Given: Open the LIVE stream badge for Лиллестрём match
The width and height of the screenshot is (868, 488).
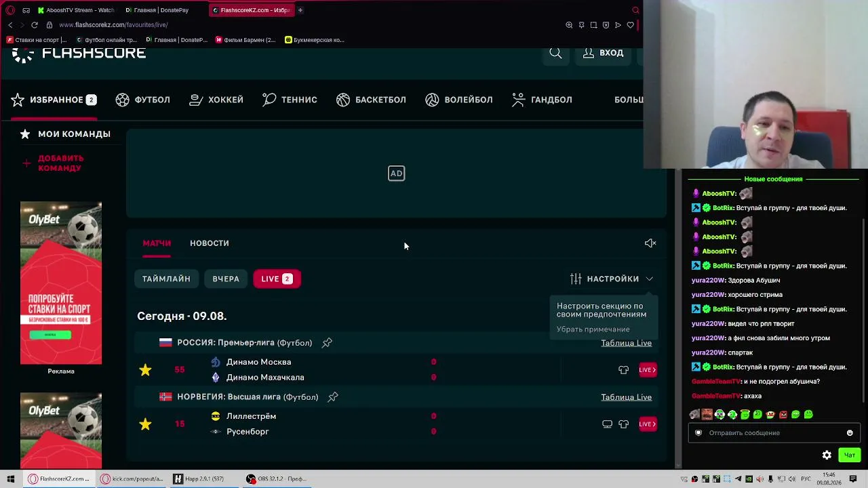Looking at the screenshot, I should (648, 424).
